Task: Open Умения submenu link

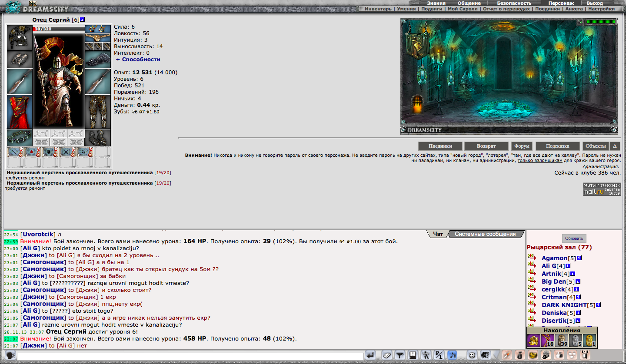Action: tap(406, 9)
